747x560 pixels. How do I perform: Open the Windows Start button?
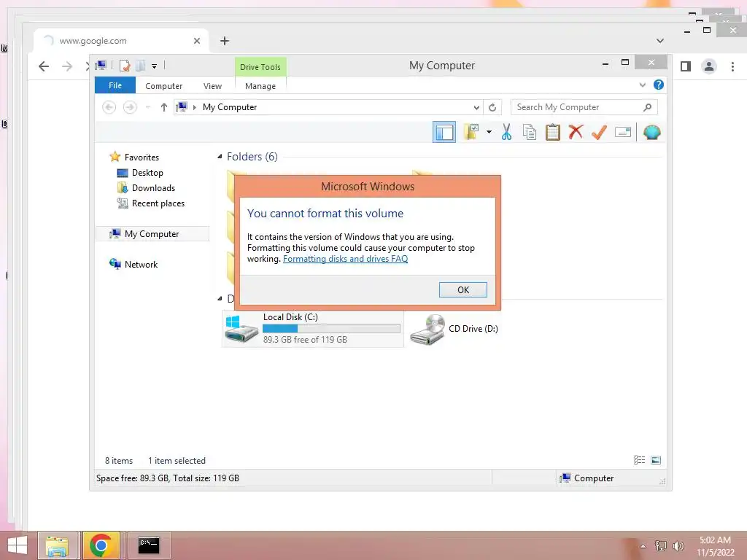pyautogui.click(x=18, y=545)
